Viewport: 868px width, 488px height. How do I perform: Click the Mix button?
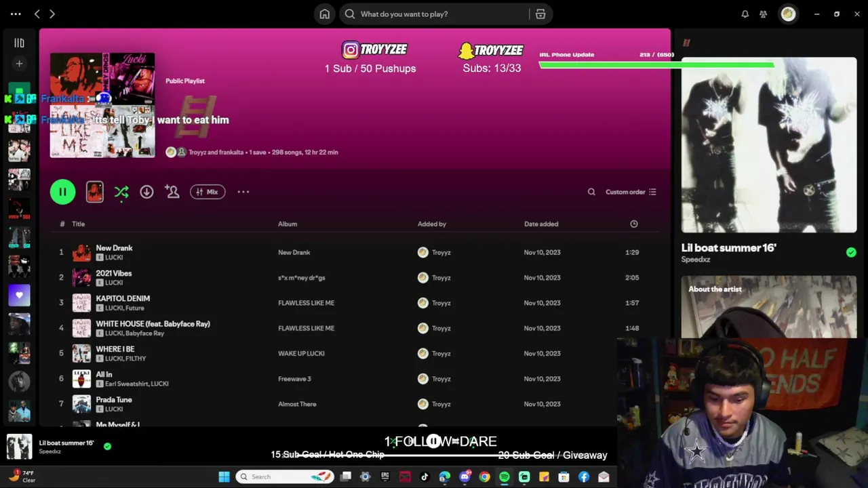[x=208, y=192]
